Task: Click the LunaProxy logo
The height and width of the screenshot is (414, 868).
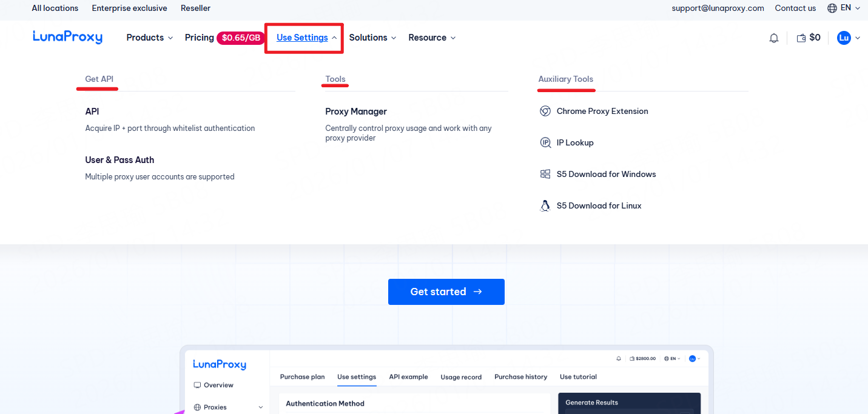Action: pos(67,38)
